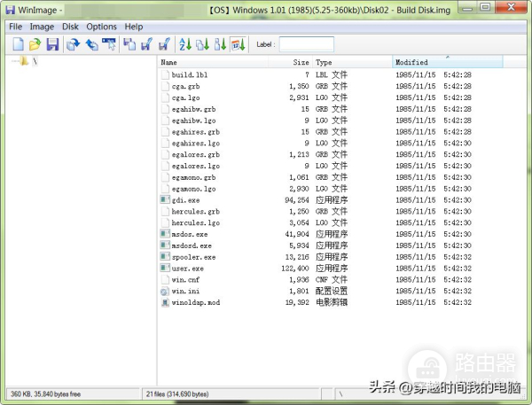Image resolution: width=532 pixels, height=405 pixels.
Task: Select the win.cnf file name
Action: 185,279
